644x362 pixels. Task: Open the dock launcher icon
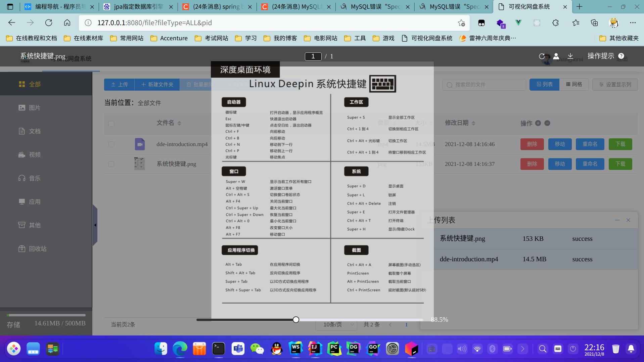(x=14, y=349)
